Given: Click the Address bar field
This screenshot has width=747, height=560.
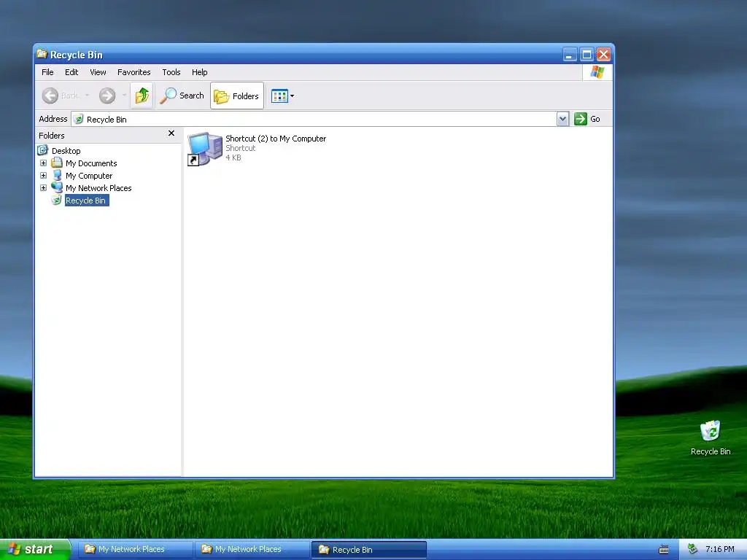Looking at the screenshot, I should click(314, 119).
